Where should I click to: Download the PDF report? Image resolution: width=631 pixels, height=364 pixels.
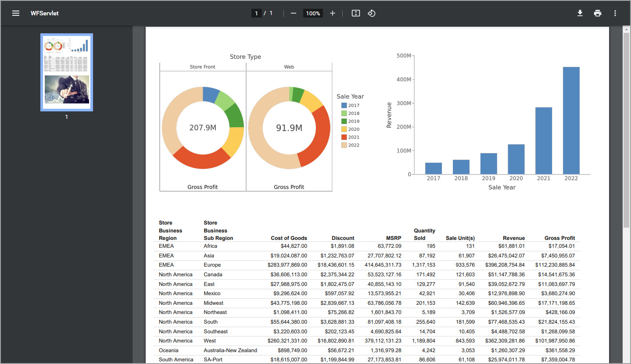click(x=580, y=13)
